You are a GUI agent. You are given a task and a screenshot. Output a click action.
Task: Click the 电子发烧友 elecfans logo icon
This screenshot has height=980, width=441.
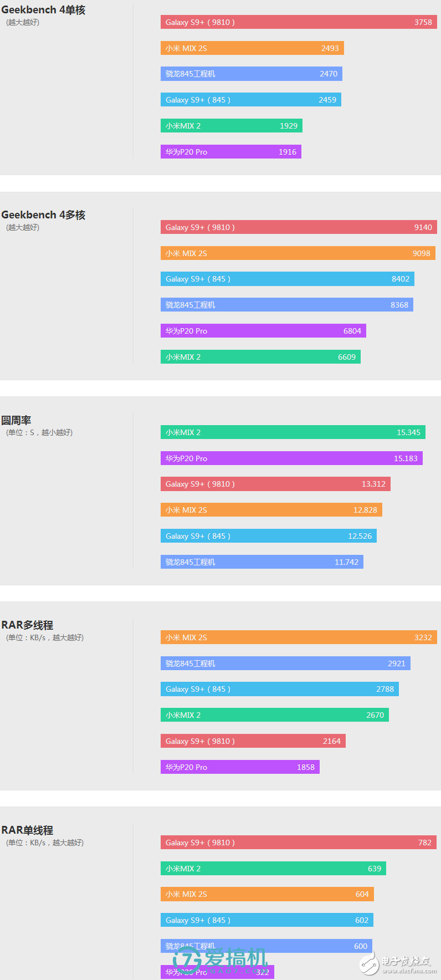tap(369, 964)
